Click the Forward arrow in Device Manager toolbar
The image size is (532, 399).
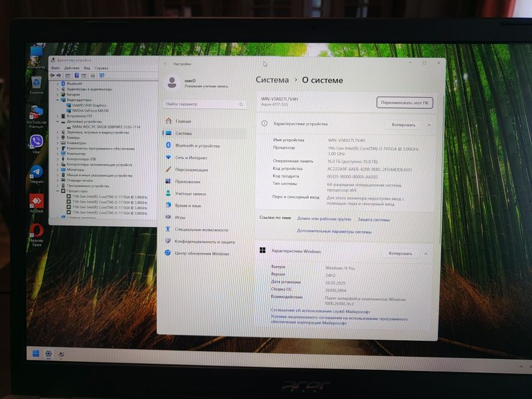(59, 75)
